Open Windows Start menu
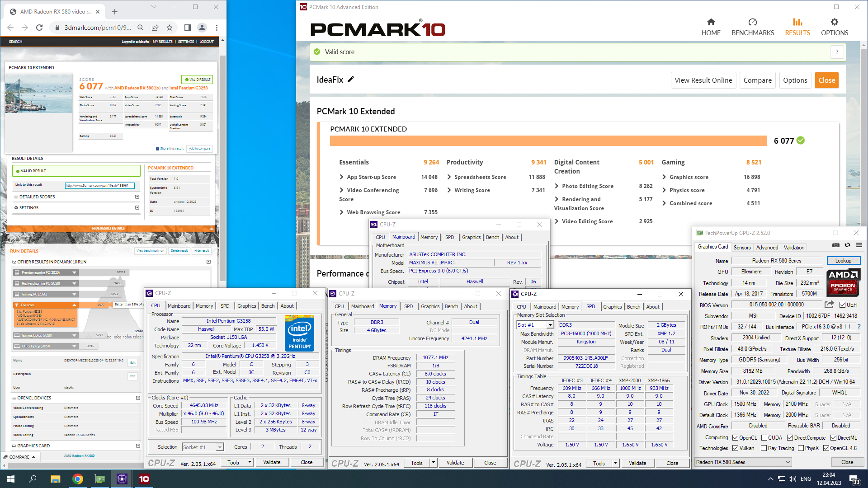Viewport: 868px width, 488px height. coord(11,479)
